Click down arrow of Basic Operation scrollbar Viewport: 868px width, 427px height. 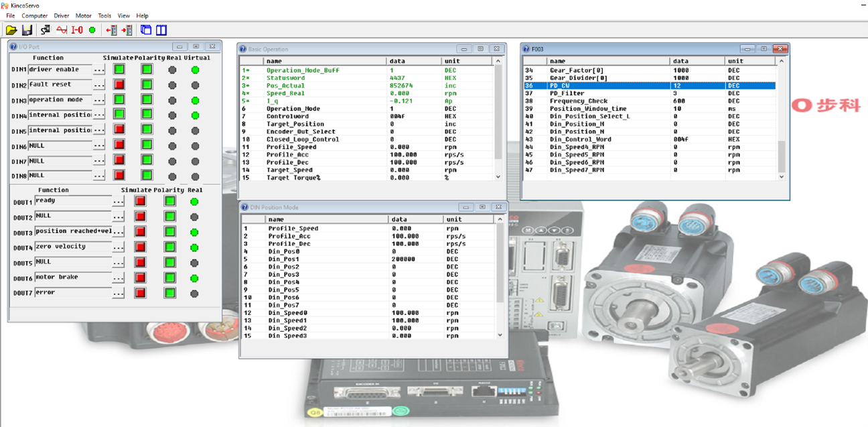point(498,177)
